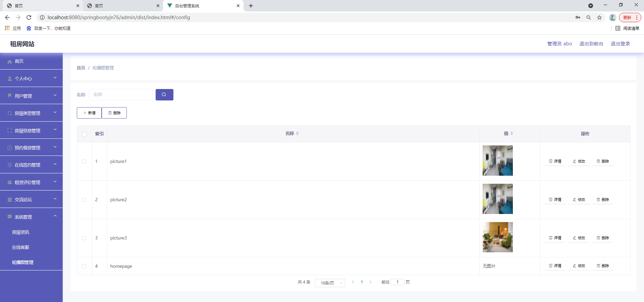Click 删除 for picture1 row
The image size is (644, 302).
click(x=603, y=162)
